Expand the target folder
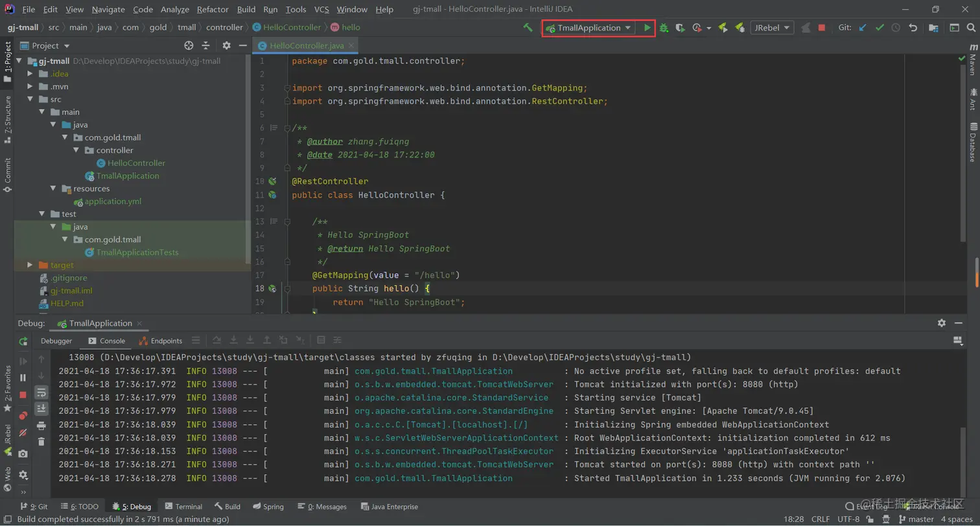This screenshot has height=526, width=980. [30, 265]
